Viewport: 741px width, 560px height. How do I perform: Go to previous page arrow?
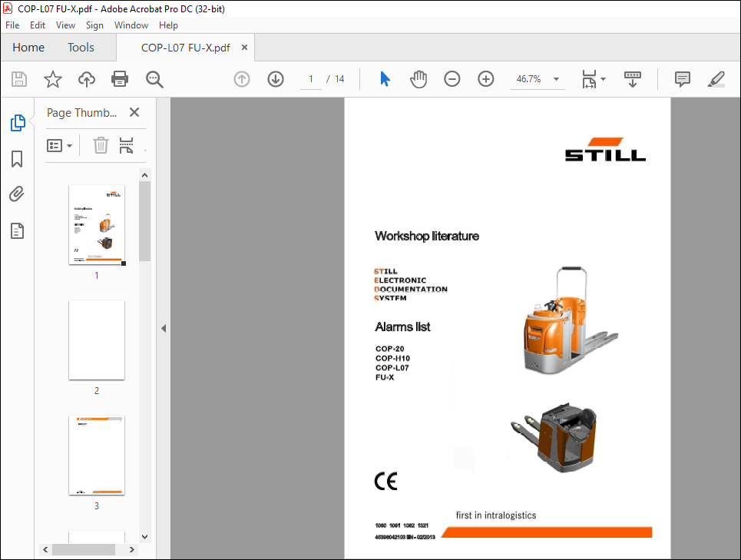(x=242, y=79)
